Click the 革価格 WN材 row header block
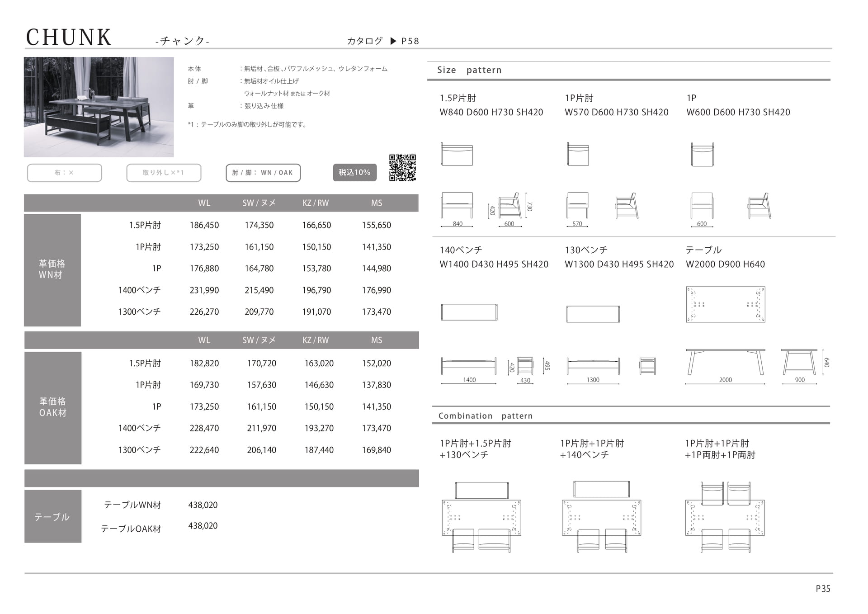This screenshot has height=614, width=868. pyautogui.click(x=52, y=270)
